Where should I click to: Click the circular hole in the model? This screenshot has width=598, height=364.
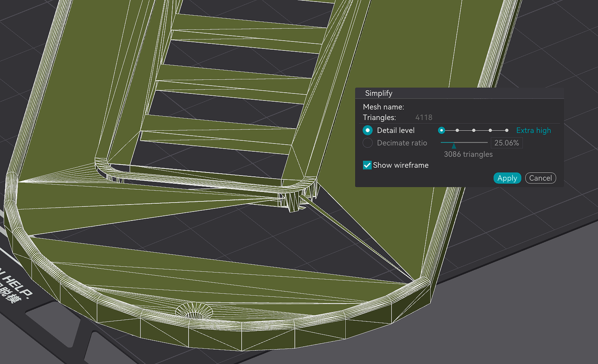[x=194, y=311]
